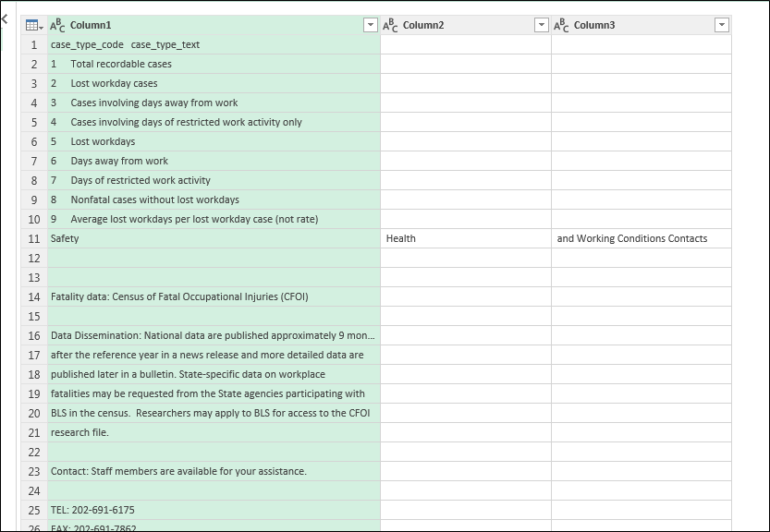
Task: Select the empty Column1 cell in row 12
Action: (214, 258)
